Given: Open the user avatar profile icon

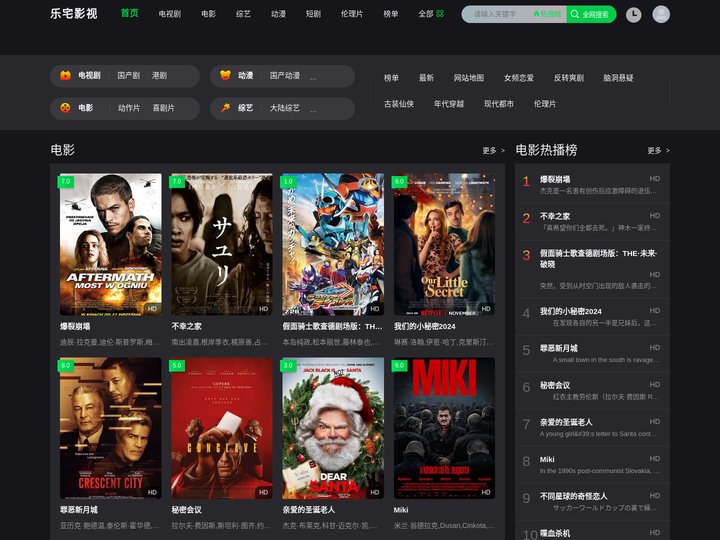Looking at the screenshot, I should pyautogui.click(x=661, y=14).
